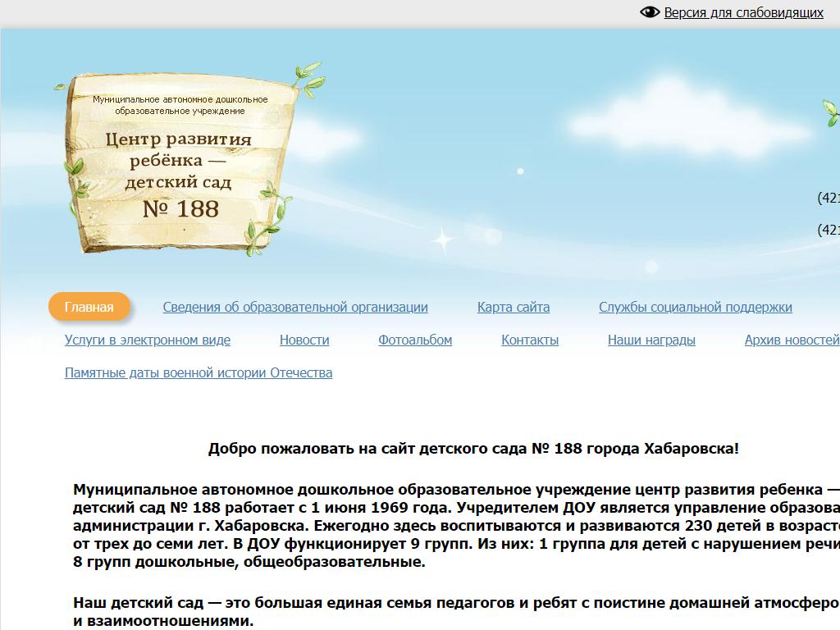The width and height of the screenshot is (840, 630).
Task: Select the 'Главная' menu button
Action: [x=89, y=308]
